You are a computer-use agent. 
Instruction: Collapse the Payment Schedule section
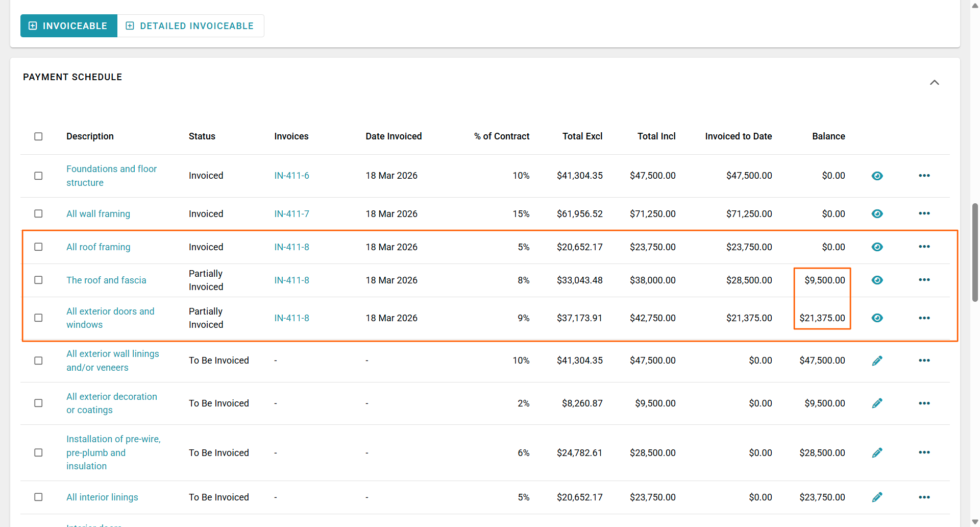point(934,82)
